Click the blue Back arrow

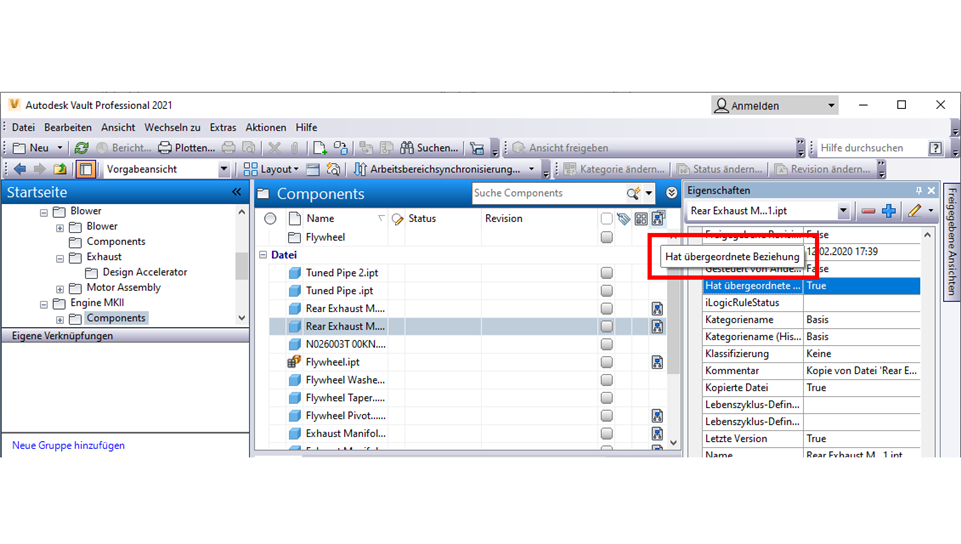(20, 169)
